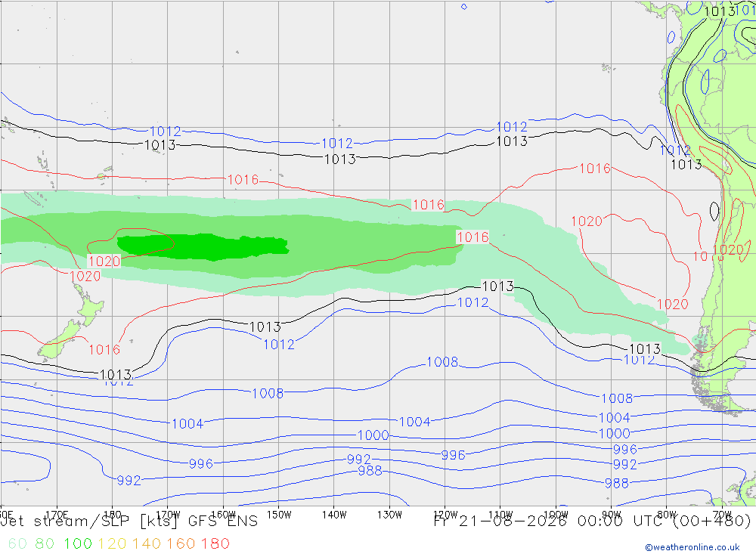This screenshot has height=554, width=756.
Task: Click the 170W longitude label
Action: click(x=168, y=515)
